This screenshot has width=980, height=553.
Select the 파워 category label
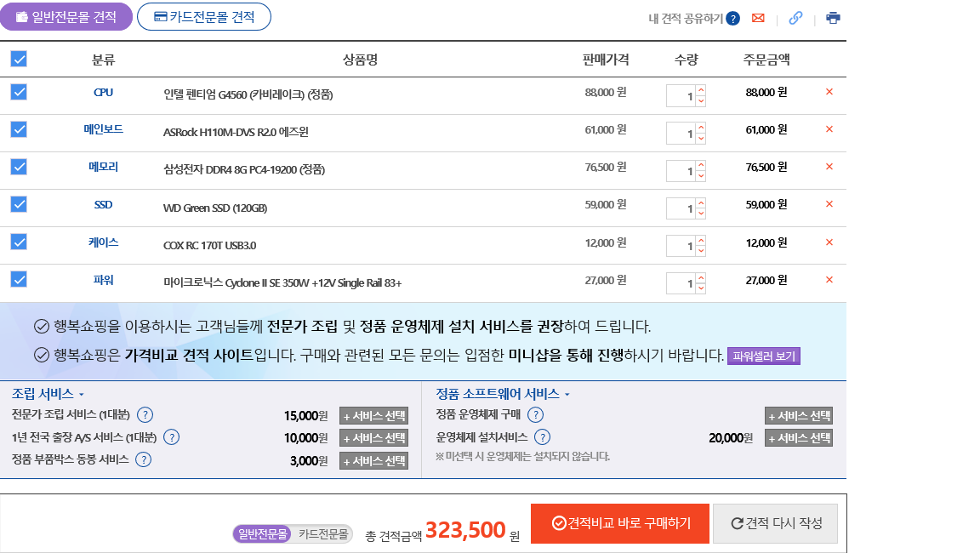click(x=103, y=280)
